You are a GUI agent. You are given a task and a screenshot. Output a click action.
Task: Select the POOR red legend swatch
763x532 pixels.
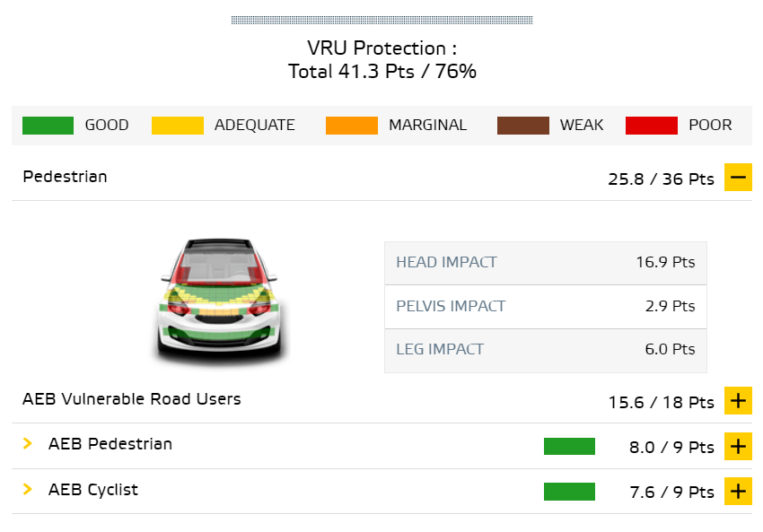[x=652, y=126]
